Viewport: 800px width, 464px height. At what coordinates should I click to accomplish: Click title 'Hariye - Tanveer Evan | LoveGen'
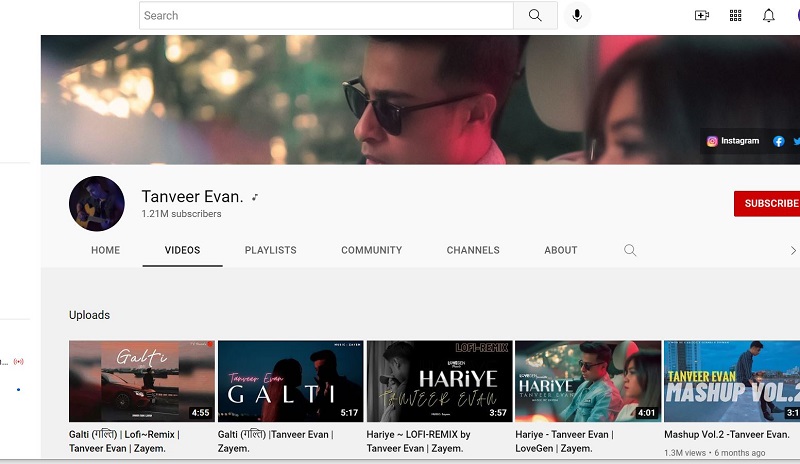coord(564,442)
